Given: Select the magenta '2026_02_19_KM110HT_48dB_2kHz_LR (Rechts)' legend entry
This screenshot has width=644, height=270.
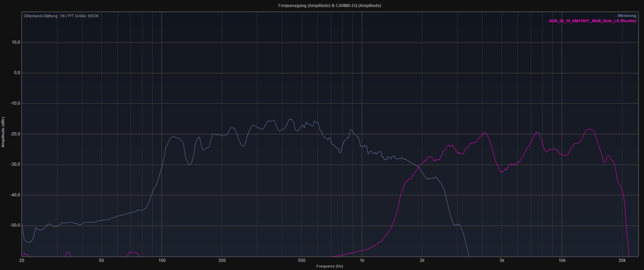Looking at the screenshot, I should point(591,21).
